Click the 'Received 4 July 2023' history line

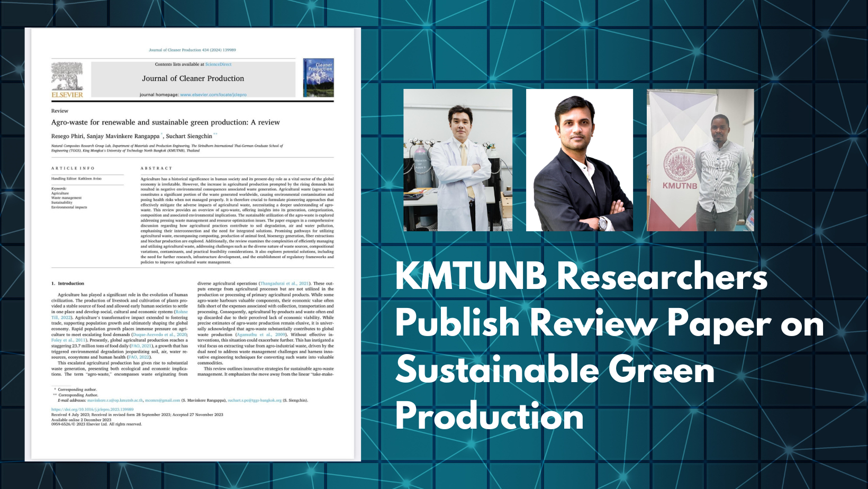[x=137, y=415]
